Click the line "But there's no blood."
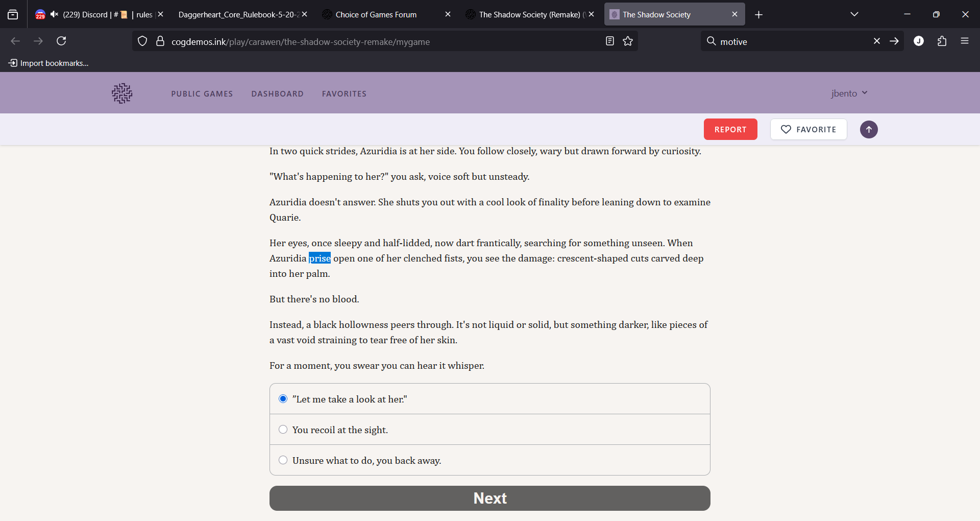This screenshot has width=980, height=521. point(314,299)
